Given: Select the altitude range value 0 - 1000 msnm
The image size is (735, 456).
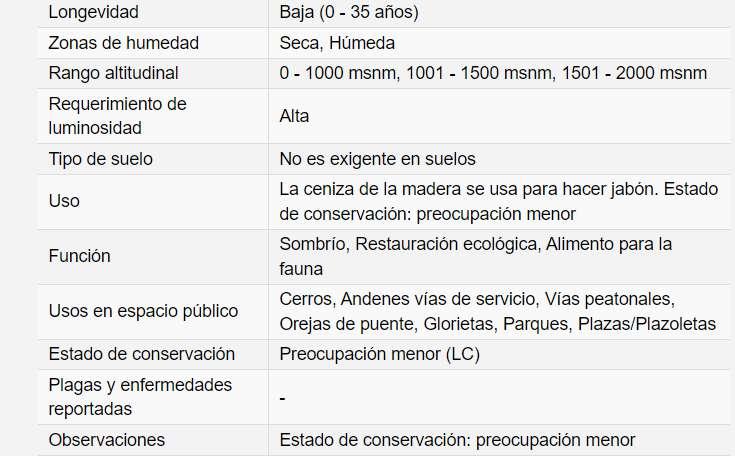Looking at the screenshot, I should (335, 73).
